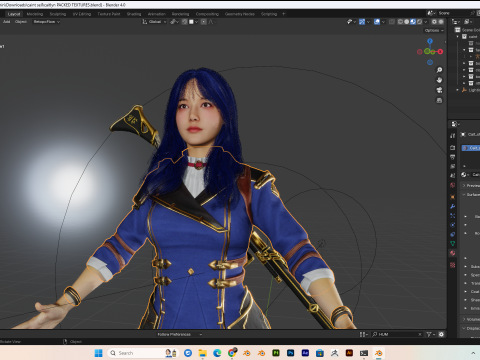Open the Render properties tab
The height and width of the screenshot is (360, 480).
(x=452, y=147)
